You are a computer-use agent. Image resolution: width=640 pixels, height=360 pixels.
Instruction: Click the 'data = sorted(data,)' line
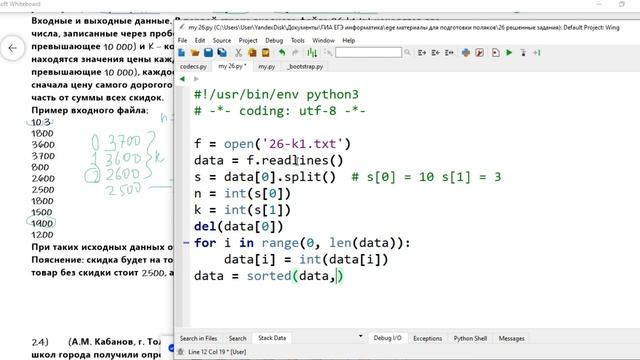pyautogui.click(x=269, y=276)
